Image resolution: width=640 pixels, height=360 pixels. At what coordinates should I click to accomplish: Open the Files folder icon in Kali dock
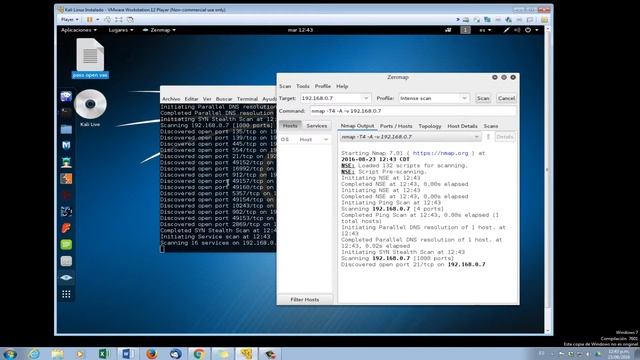(66, 129)
